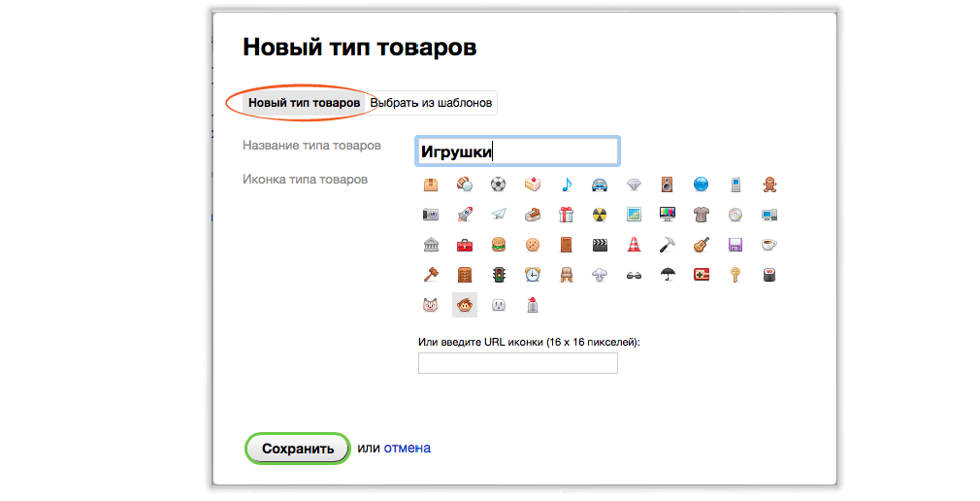Choose the alarm clock icon
Image resolution: width=980 pixels, height=501 pixels.
coord(532,275)
